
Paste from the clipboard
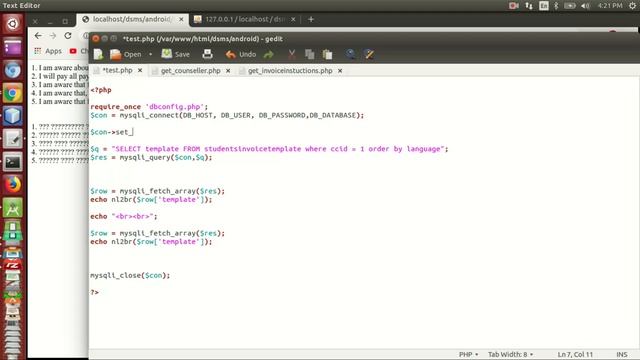(327, 54)
